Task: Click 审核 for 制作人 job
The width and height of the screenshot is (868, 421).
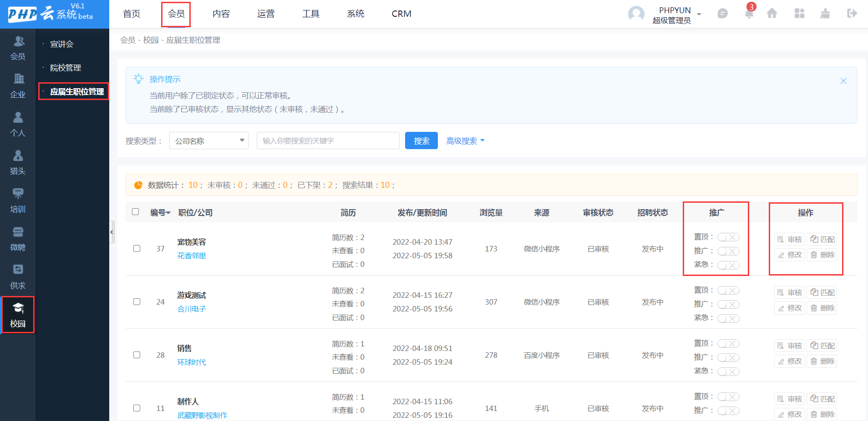Action: (x=790, y=399)
